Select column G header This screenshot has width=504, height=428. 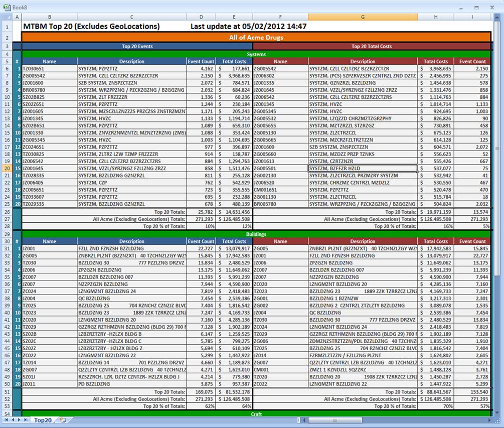click(x=363, y=17)
